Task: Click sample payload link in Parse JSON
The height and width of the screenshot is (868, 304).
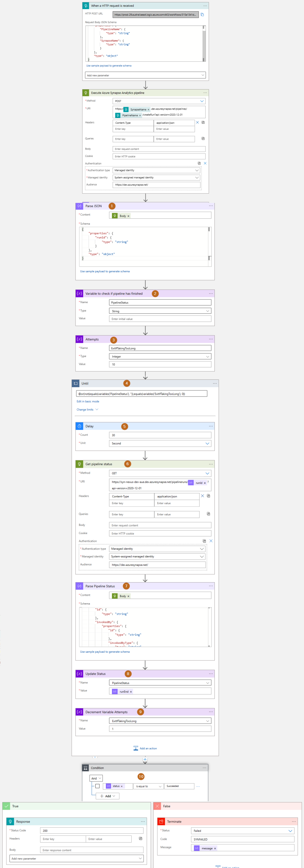Action: click(x=105, y=271)
